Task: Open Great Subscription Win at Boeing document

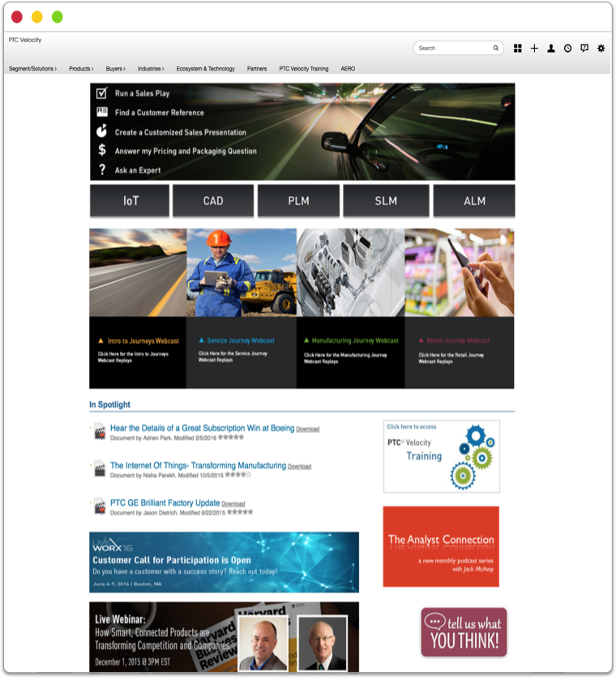Action: (202, 428)
